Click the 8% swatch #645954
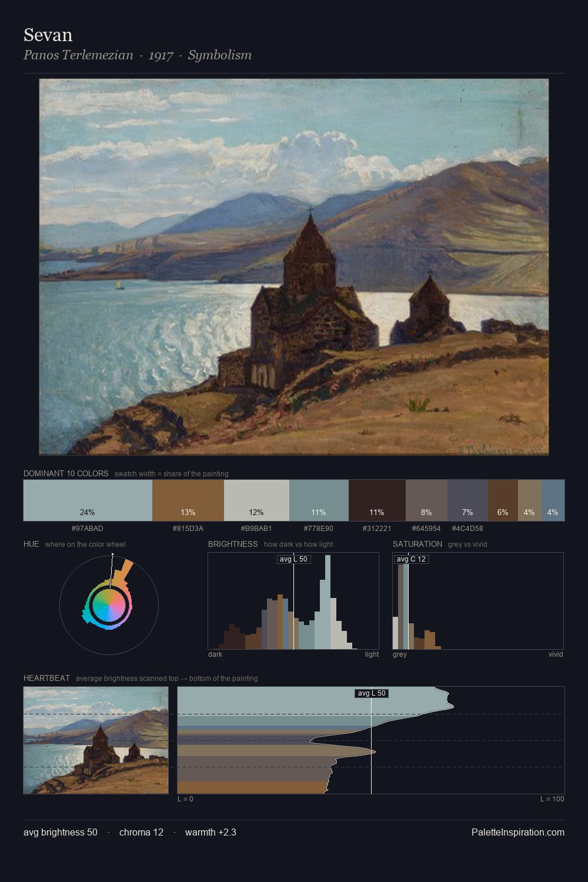 426,500
